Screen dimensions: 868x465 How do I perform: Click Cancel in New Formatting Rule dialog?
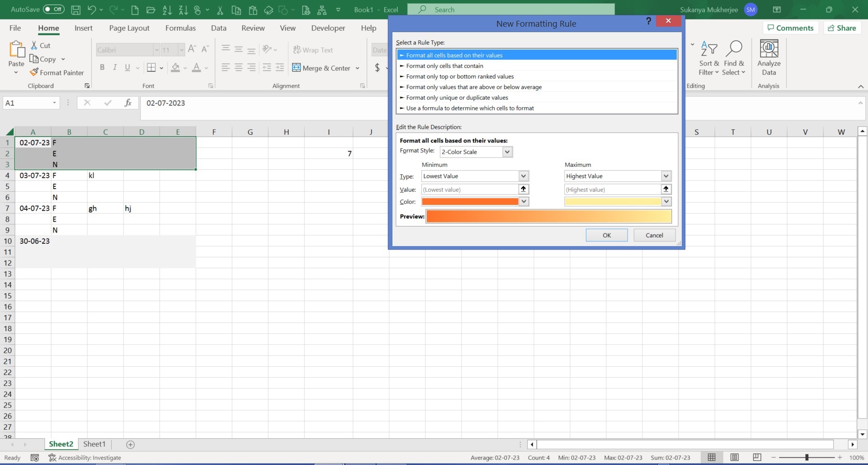[654, 235]
